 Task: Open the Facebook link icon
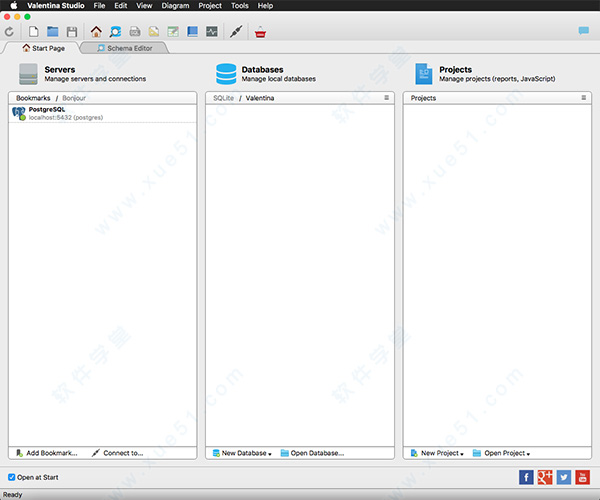click(526, 477)
